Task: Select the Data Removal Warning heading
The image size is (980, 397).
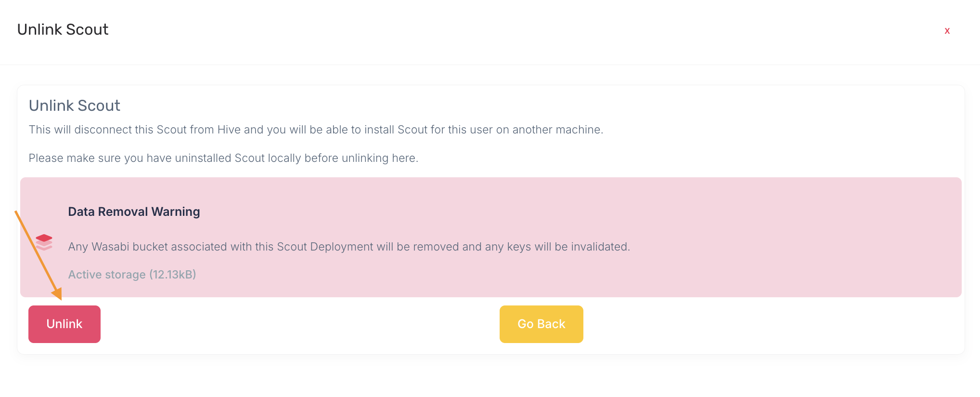Action: pyautogui.click(x=134, y=212)
